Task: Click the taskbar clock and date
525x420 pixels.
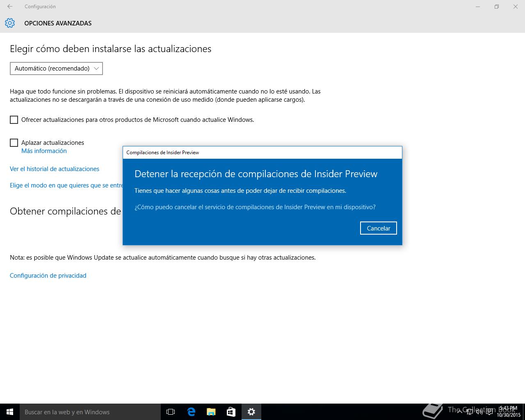Action: click(x=509, y=412)
